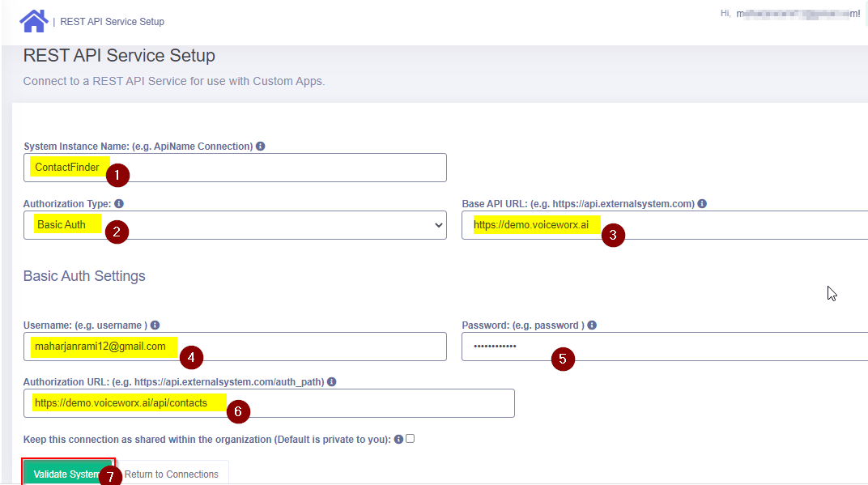Open the Authorization Type dropdown
This screenshot has width=868, height=485.
(235, 225)
